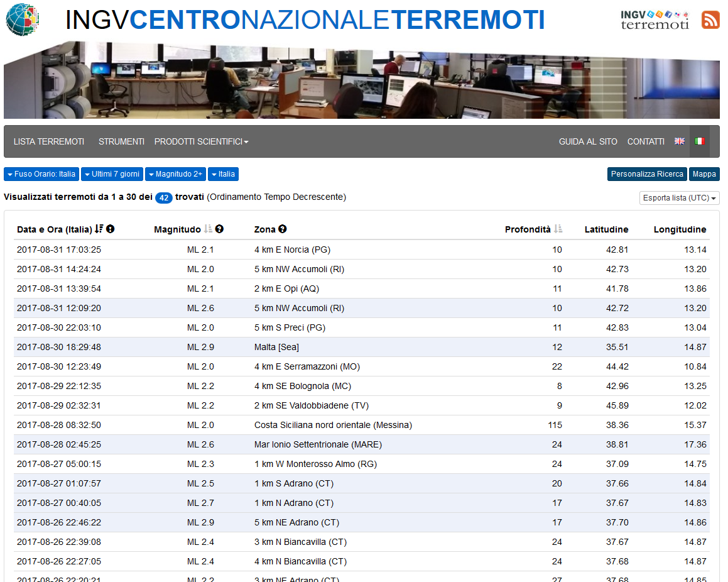Open the Malta [Sea] earthquake row

click(362, 347)
